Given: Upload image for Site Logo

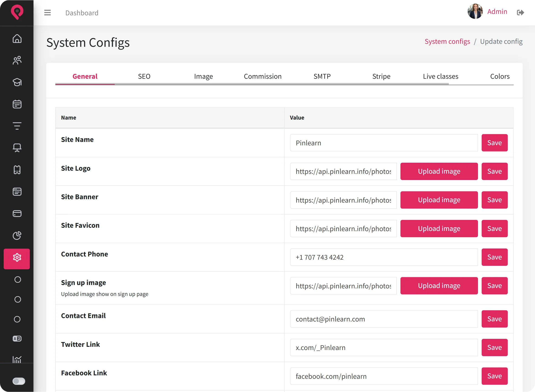Looking at the screenshot, I should point(439,171).
